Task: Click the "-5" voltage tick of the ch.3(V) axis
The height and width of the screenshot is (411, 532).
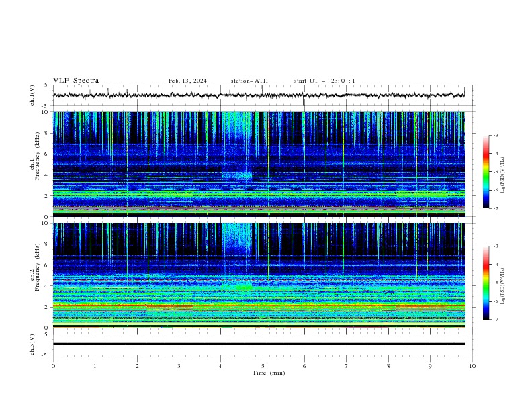Action: 46,355
